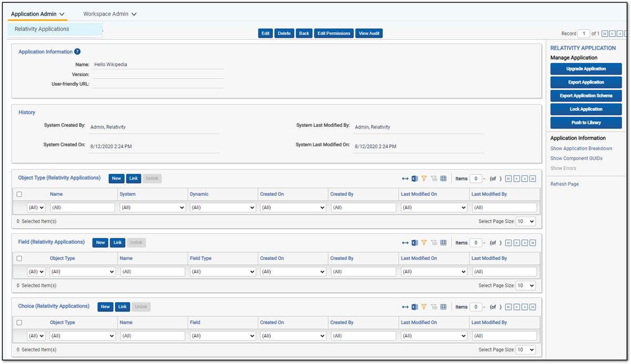
Task: Select Relativity Applications menu entry
Action: coord(55,29)
